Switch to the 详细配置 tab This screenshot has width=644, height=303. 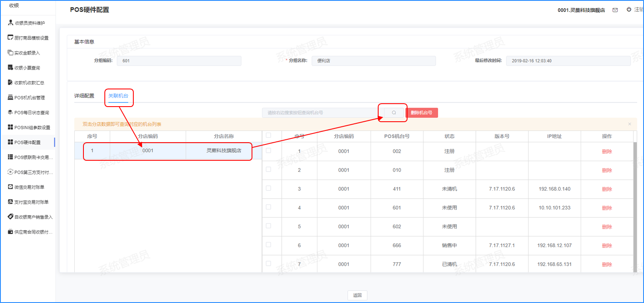point(84,96)
